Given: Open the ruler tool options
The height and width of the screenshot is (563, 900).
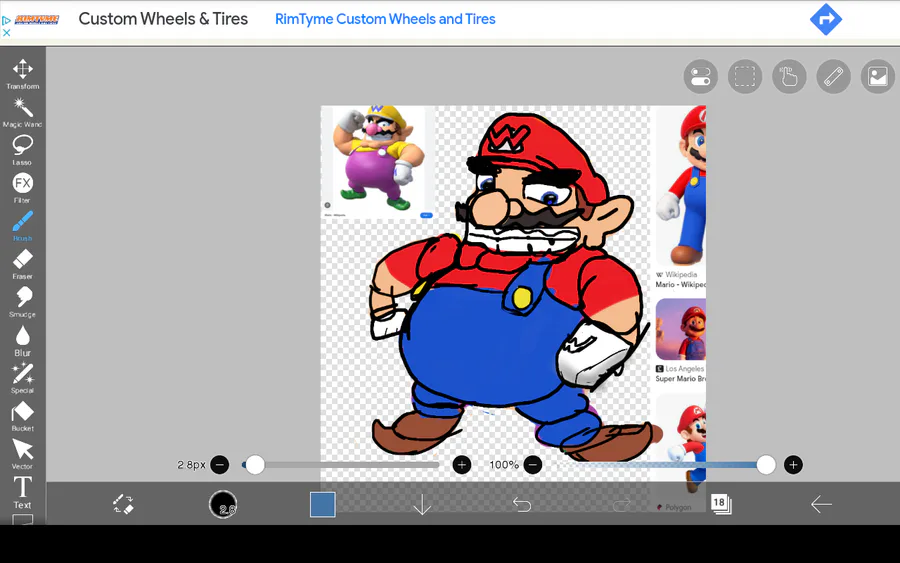Looking at the screenshot, I should coord(833,76).
